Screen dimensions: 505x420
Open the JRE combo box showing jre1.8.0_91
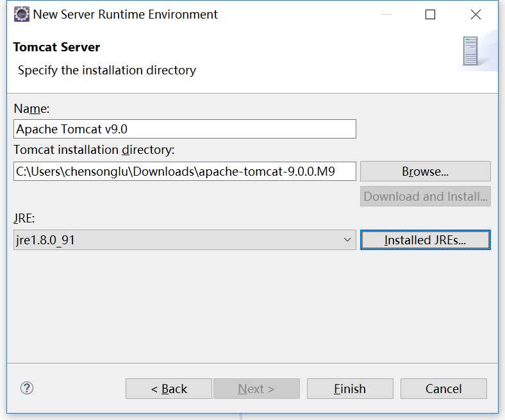(185, 240)
